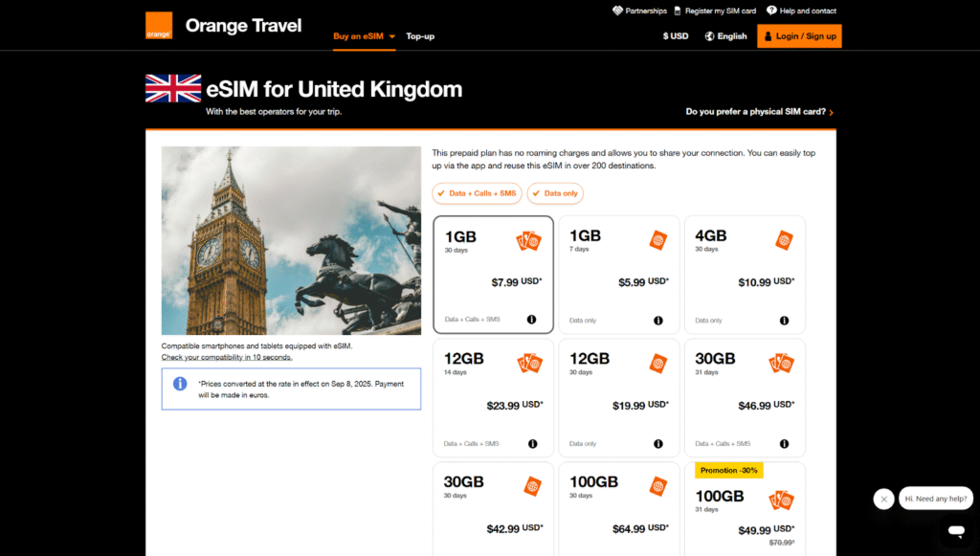This screenshot has height=556, width=980.
Task: Click the question mark help icon
Action: point(772,11)
